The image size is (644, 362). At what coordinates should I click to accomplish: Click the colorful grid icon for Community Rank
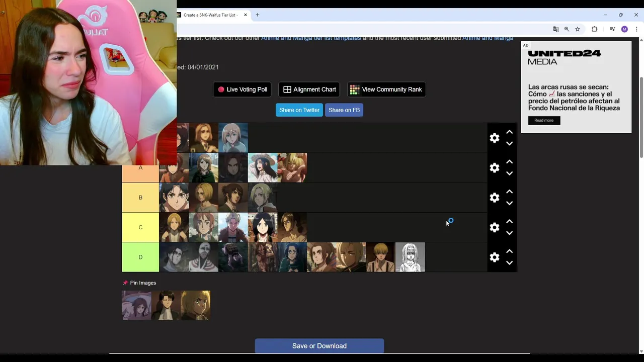pyautogui.click(x=355, y=89)
